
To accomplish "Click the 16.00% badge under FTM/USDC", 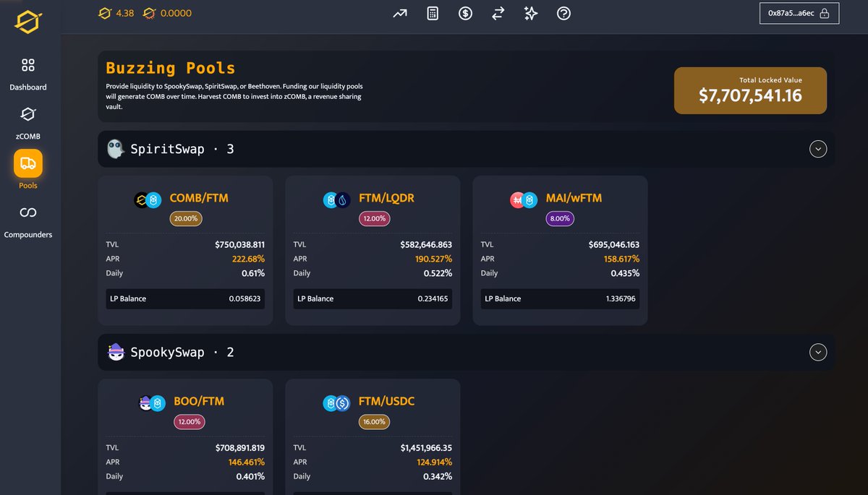I will click(373, 421).
